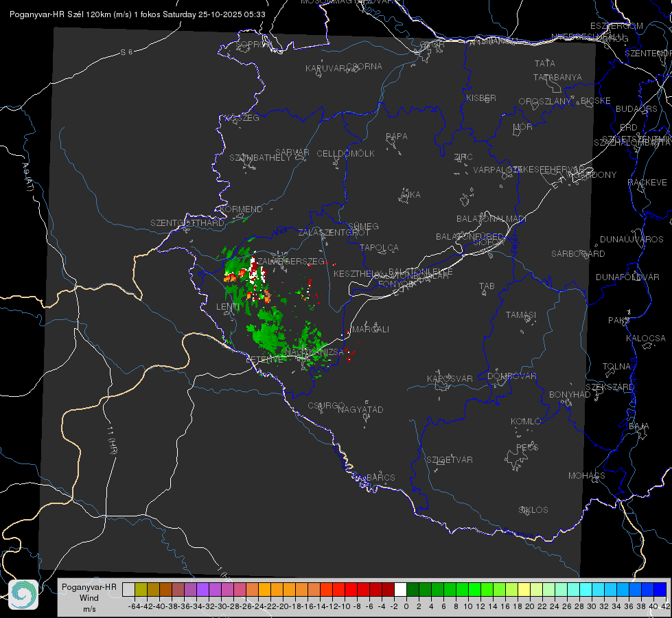Screen dimensions: 672x618
Task: Click the GÁRDONY city label
Action: (x=596, y=175)
